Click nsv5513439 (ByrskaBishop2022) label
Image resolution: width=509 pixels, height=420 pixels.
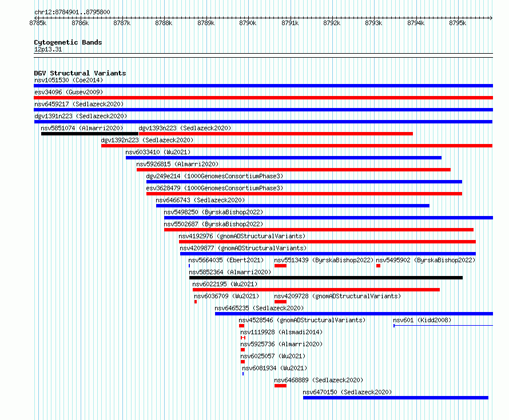pyautogui.click(x=324, y=260)
